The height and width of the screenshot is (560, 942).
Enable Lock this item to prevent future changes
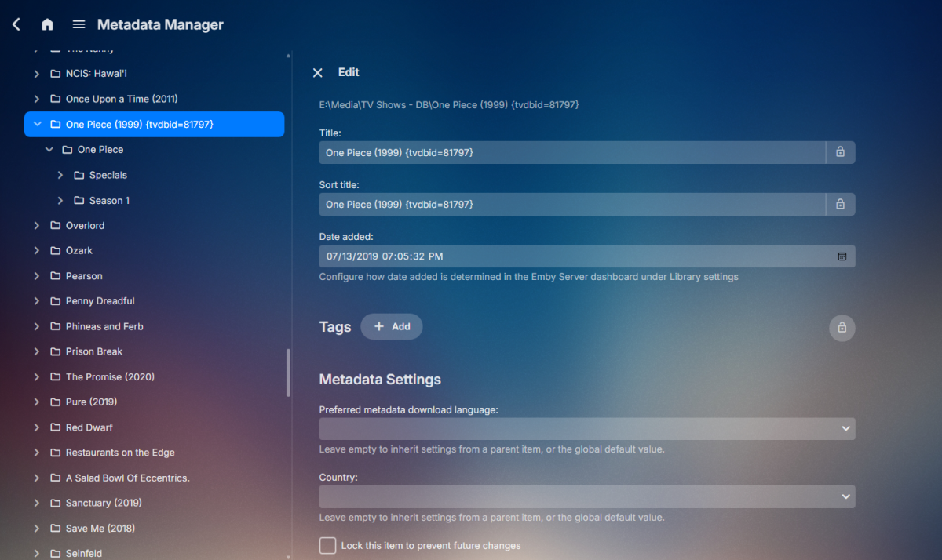click(327, 545)
